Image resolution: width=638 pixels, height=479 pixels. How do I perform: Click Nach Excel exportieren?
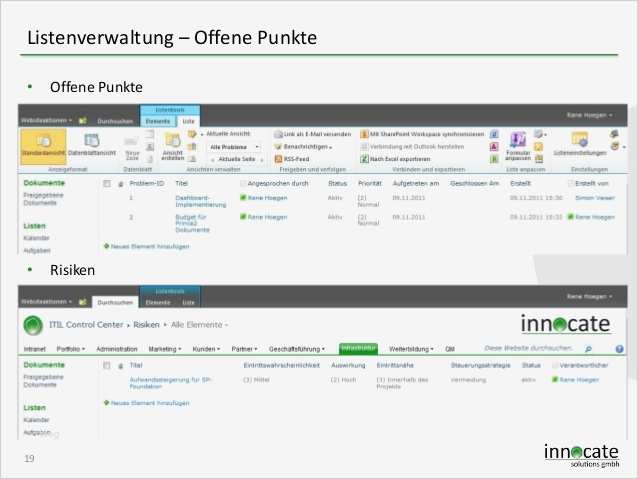[x=395, y=159]
